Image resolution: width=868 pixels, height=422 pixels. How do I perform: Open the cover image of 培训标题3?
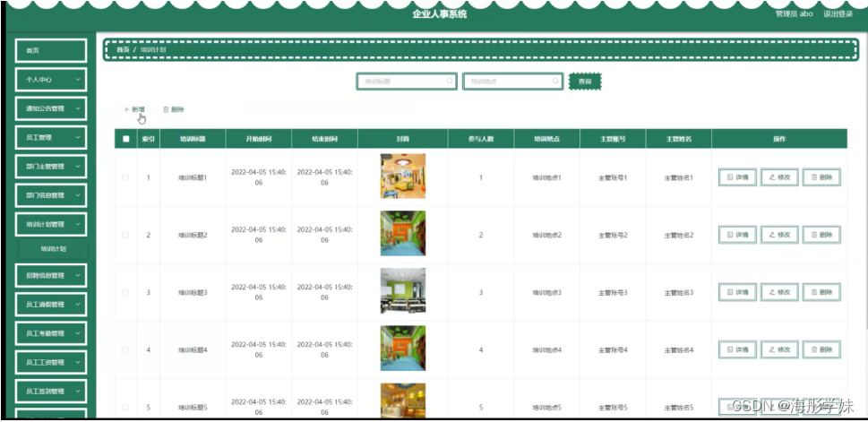[403, 291]
